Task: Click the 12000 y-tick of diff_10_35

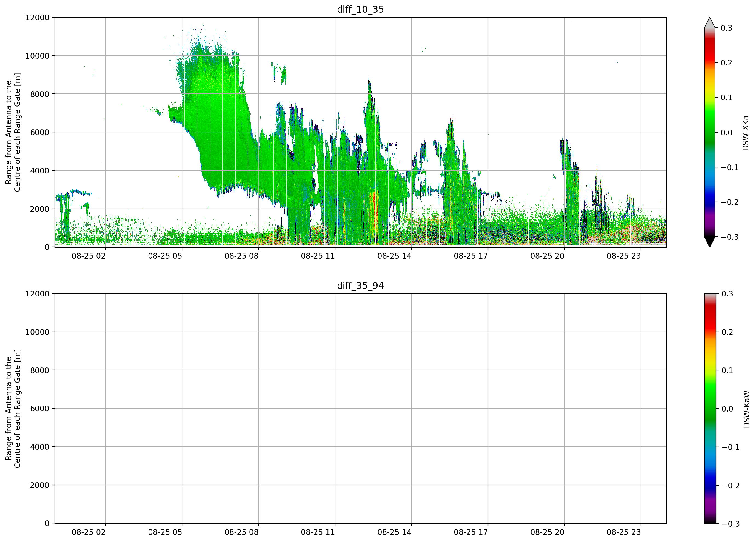Action: [x=37, y=17]
